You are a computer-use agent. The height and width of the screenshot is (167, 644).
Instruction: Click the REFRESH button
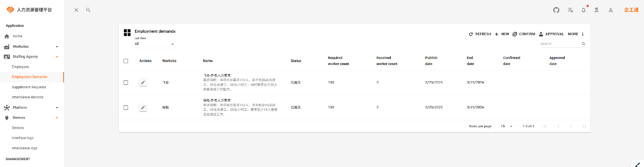[480, 34]
